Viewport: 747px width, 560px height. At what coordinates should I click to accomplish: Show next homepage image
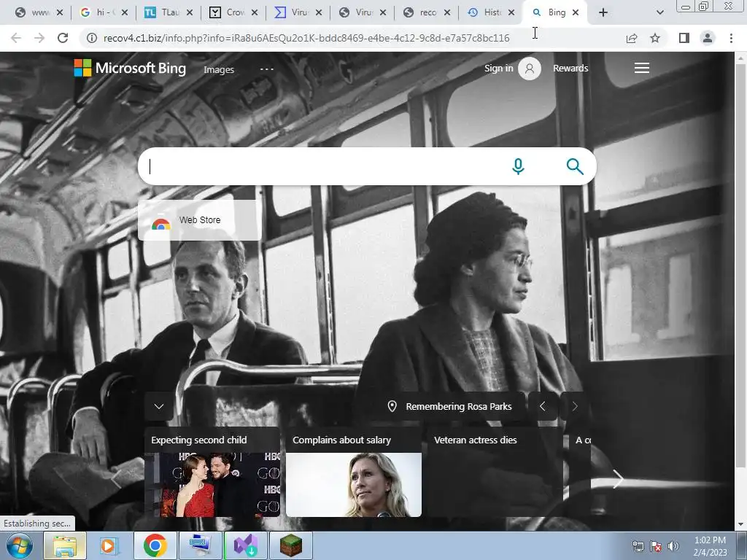tap(575, 406)
